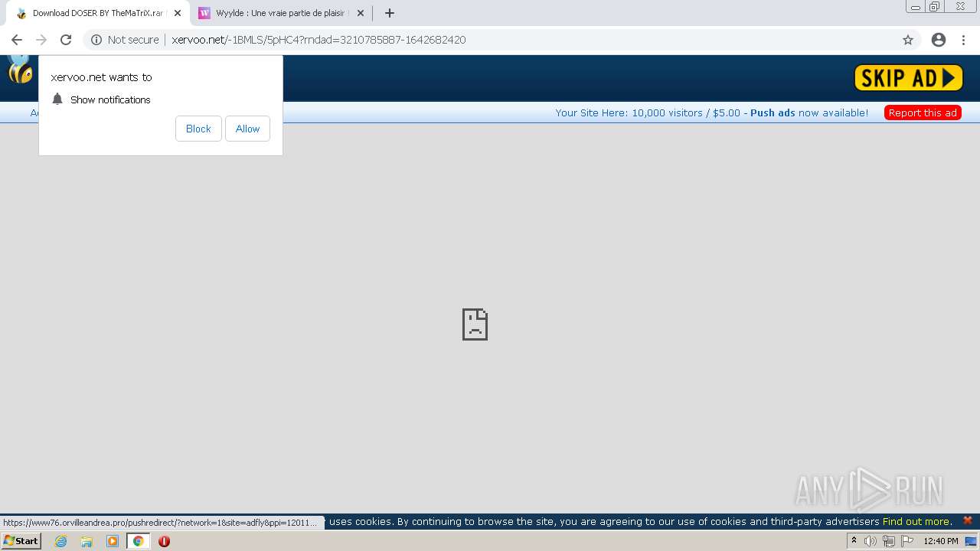This screenshot has height=551, width=980.
Task: Dismiss the cookie notice bar
Action: [x=968, y=520]
